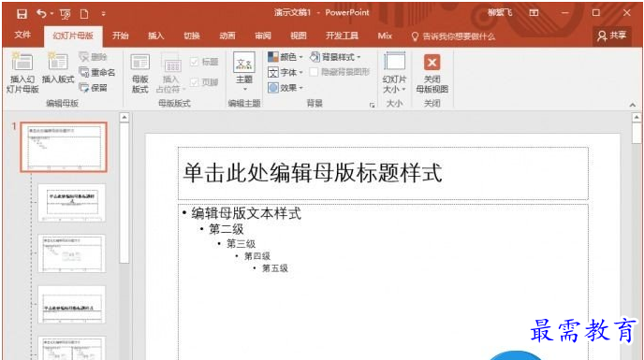The width and height of the screenshot is (644, 360).
Task: Open the 效果 effects dropdown
Action: (x=285, y=88)
